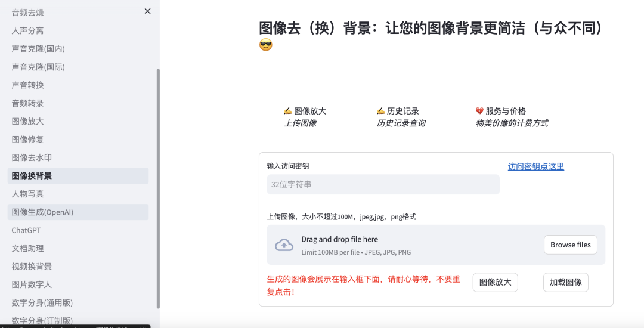Viewport: 644px width, 328px height.
Task: Click the cloud upload icon
Action: (284, 245)
